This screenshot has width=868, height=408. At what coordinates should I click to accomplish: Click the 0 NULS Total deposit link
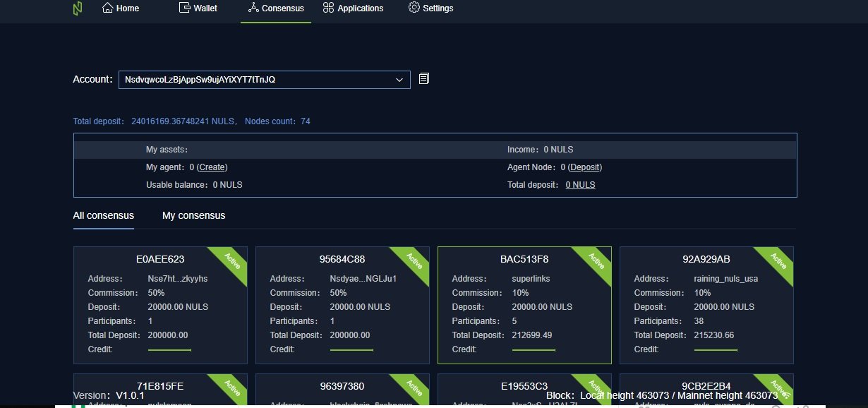pyautogui.click(x=580, y=185)
